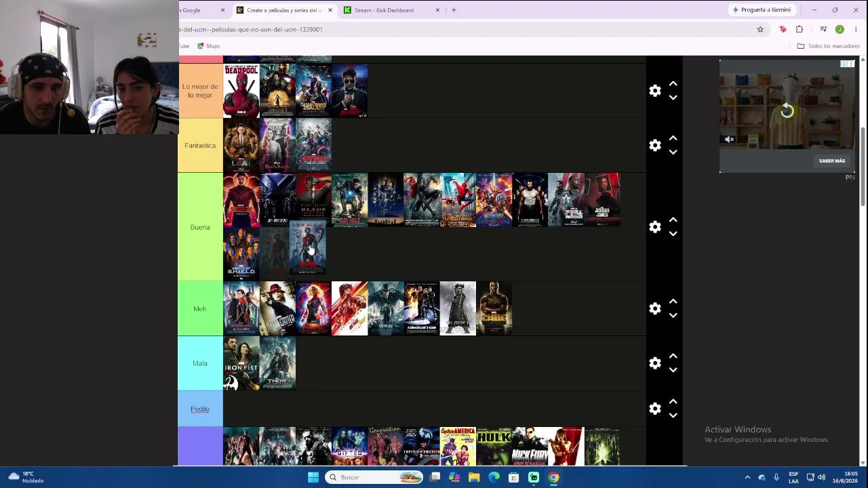Click the taskbar Buscar search box
The width and height of the screenshot is (868, 488).
374,477
